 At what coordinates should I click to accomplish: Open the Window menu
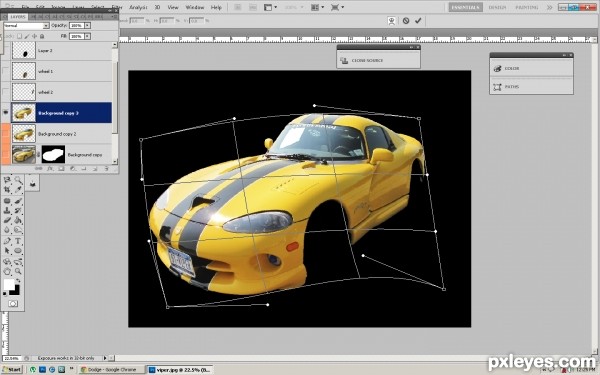pyautogui.click(x=194, y=7)
